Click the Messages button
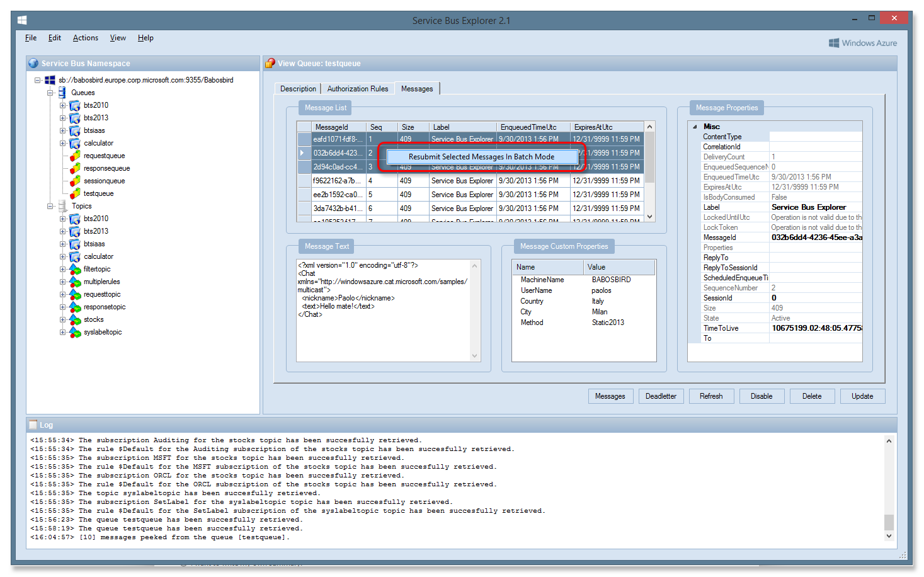Viewport: 924px width, 577px height. [x=610, y=396]
